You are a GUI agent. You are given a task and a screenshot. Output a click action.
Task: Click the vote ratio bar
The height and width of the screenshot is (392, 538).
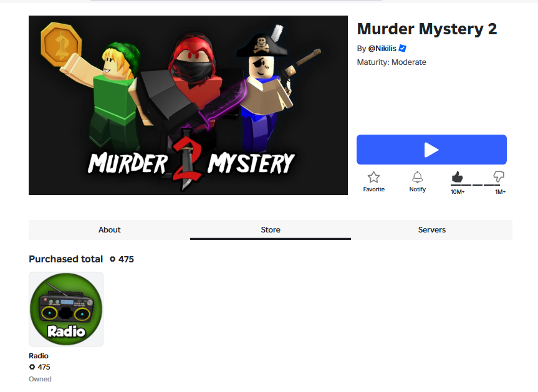pos(478,185)
